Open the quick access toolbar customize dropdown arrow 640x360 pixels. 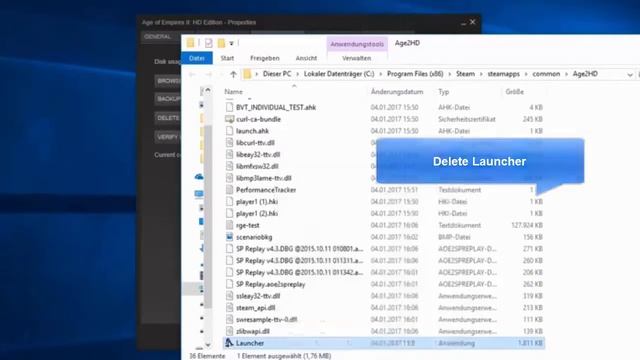[x=231, y=43]
